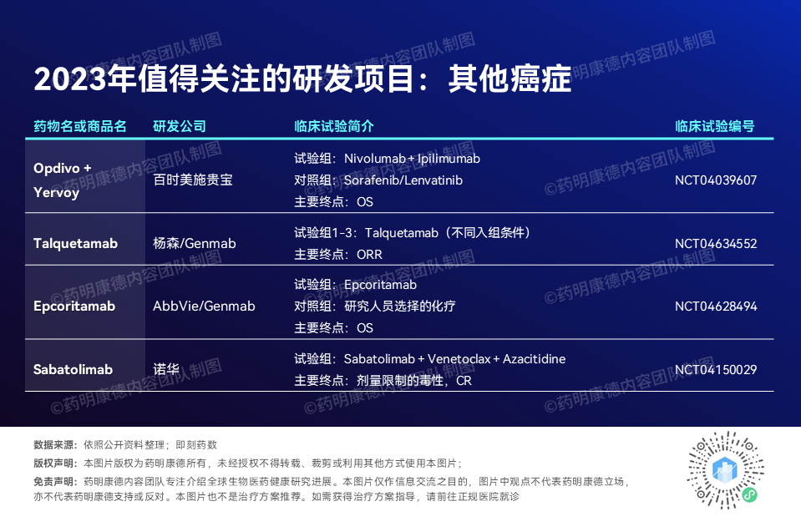This screenshot has height=532, width=801.
Task: Select trial number NCT04628494
Action: pos(715,307)
